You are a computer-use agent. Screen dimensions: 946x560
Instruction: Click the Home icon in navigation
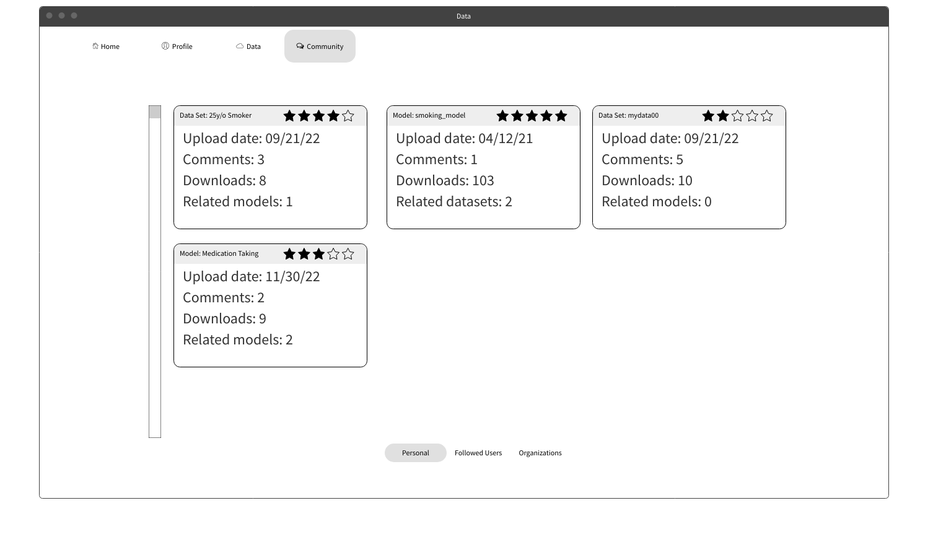95,46
